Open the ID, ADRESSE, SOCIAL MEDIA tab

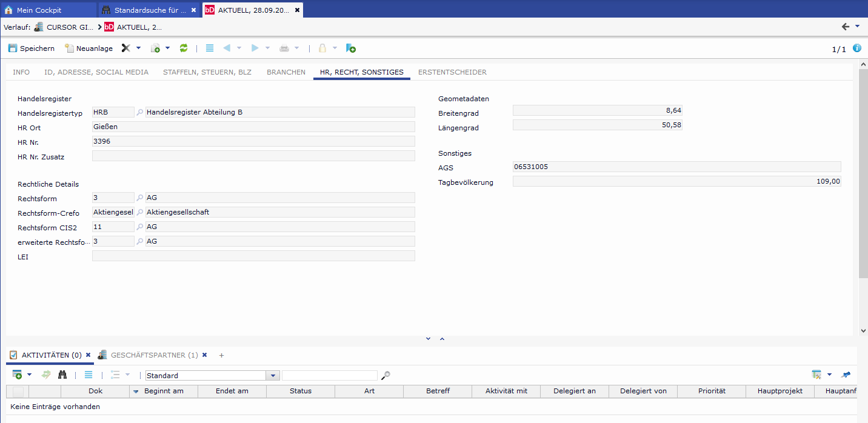pyautogui.click(x=96, y=72)
